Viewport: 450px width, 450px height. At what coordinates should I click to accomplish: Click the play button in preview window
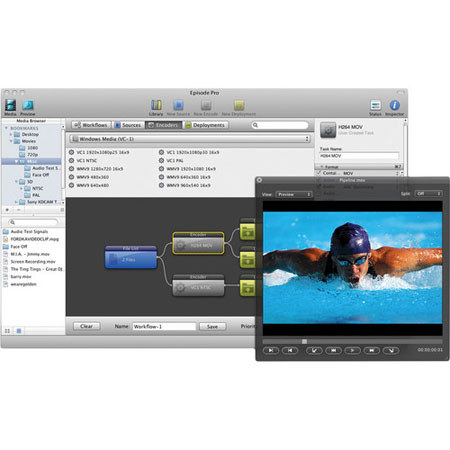click(352, 350)
